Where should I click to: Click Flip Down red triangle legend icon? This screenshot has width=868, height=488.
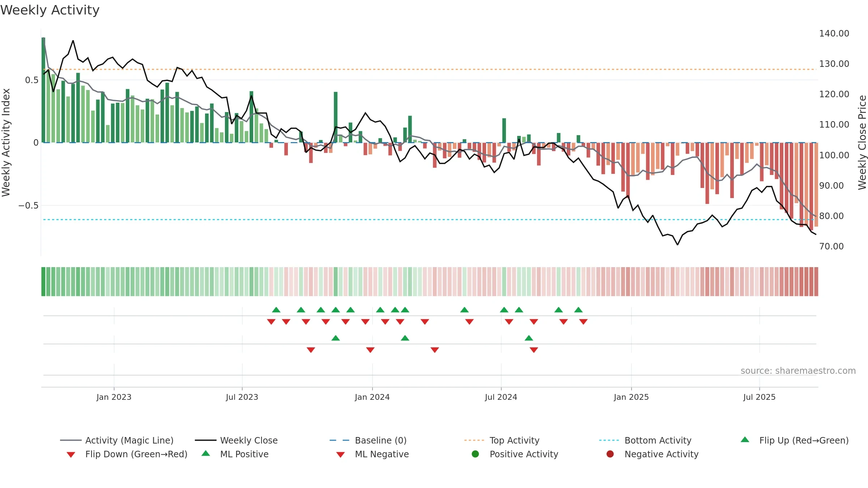click(x=71, y=455)
